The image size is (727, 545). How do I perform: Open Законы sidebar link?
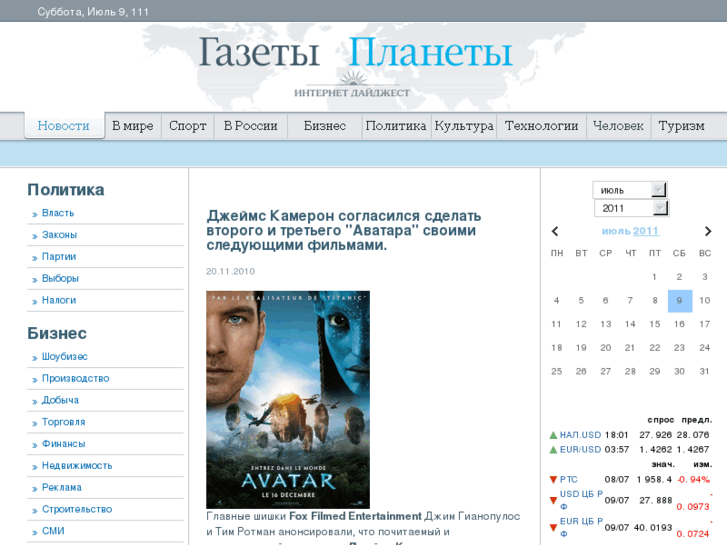pyautogui.click(x=59, y=235)
